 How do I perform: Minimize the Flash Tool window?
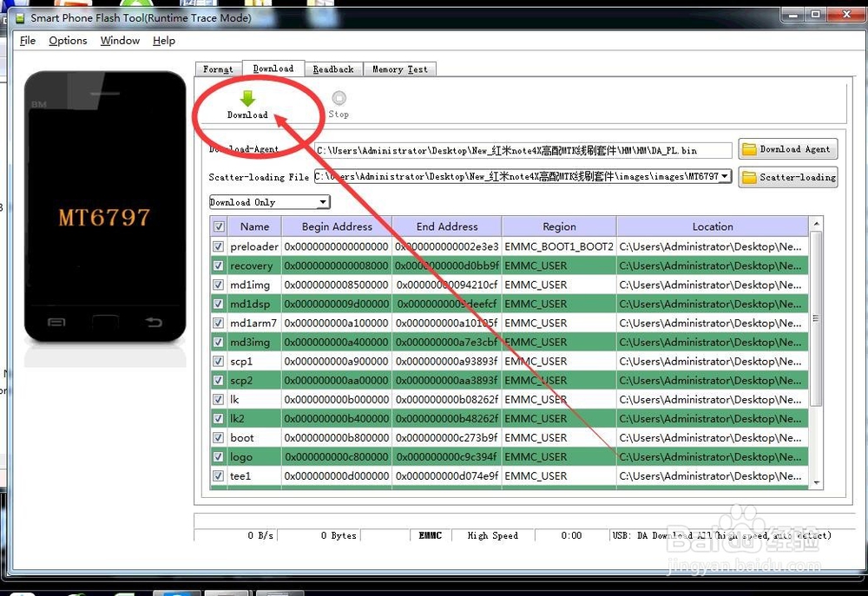[x=792, y=15]
